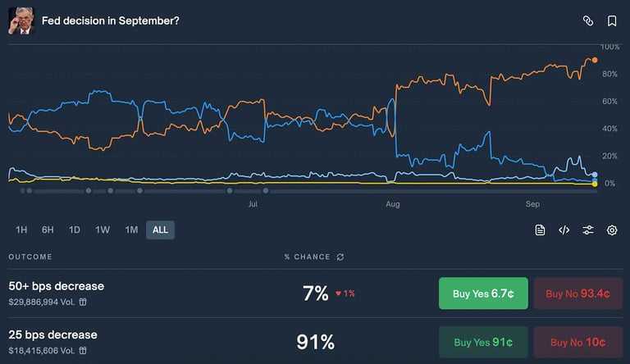Select the 1M time range

coord(131,230)
